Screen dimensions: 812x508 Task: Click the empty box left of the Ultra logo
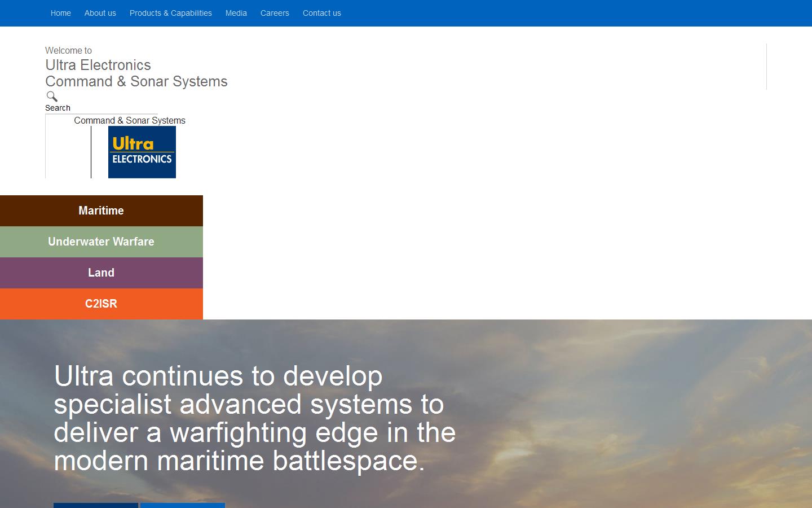point(68,151)
